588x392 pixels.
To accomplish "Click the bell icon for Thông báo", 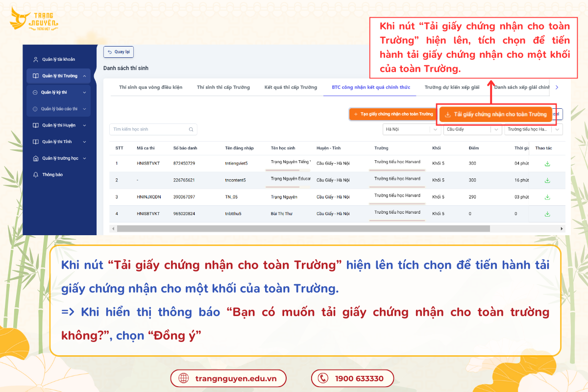I will (x=35, y=174).
